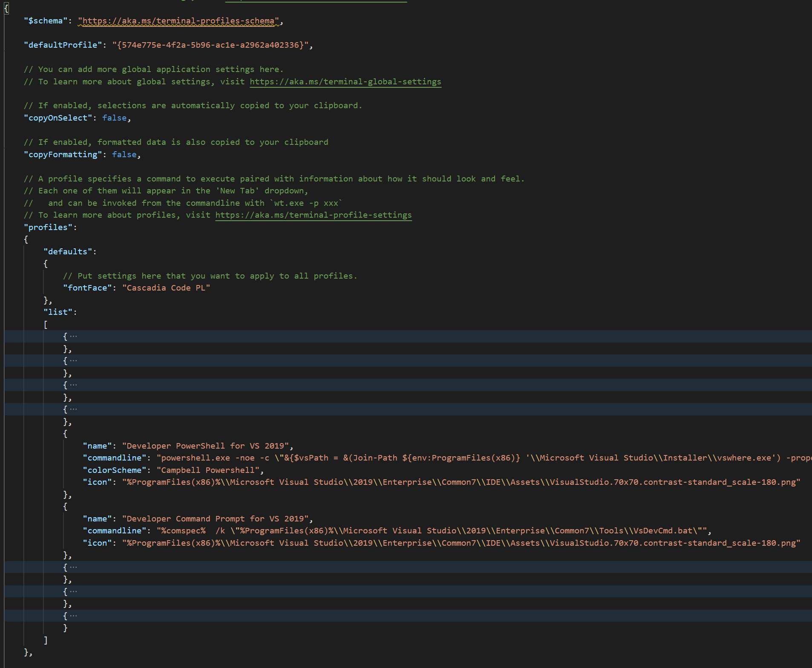Click the Developer Command Prompt icon path string

click(460, 543)
